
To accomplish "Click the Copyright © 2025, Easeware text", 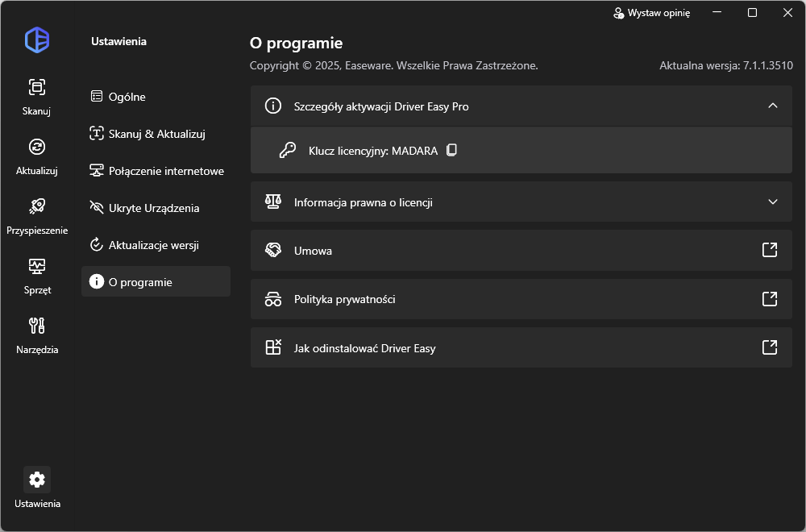I will [x=394, y=65].
